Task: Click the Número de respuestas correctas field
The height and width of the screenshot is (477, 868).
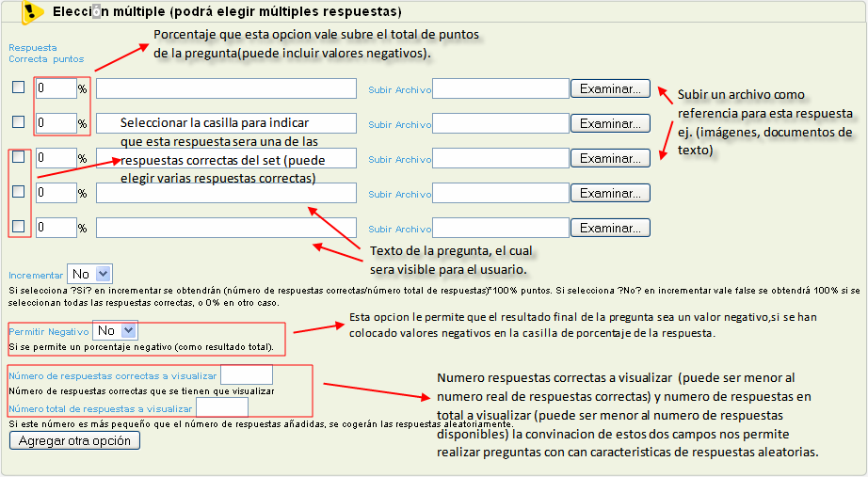Action: point(247,374)
